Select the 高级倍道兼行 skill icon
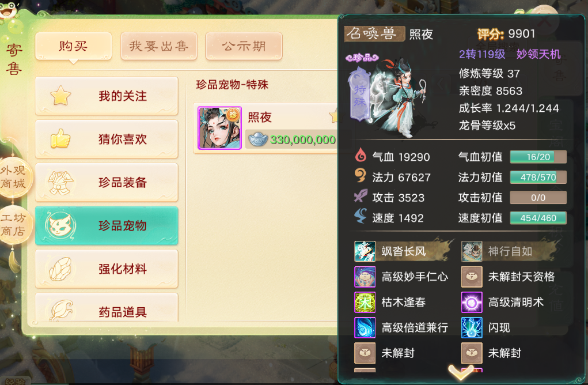 tap(365, 327)
